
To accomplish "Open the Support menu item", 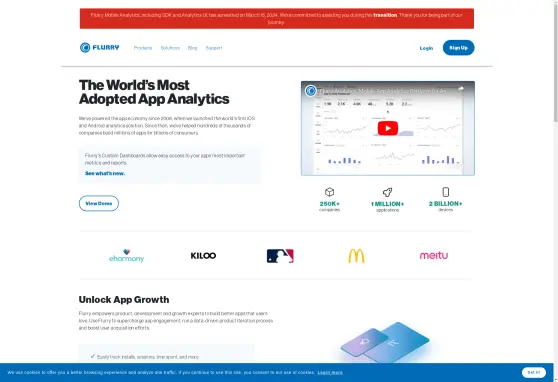I will (214, 48).
